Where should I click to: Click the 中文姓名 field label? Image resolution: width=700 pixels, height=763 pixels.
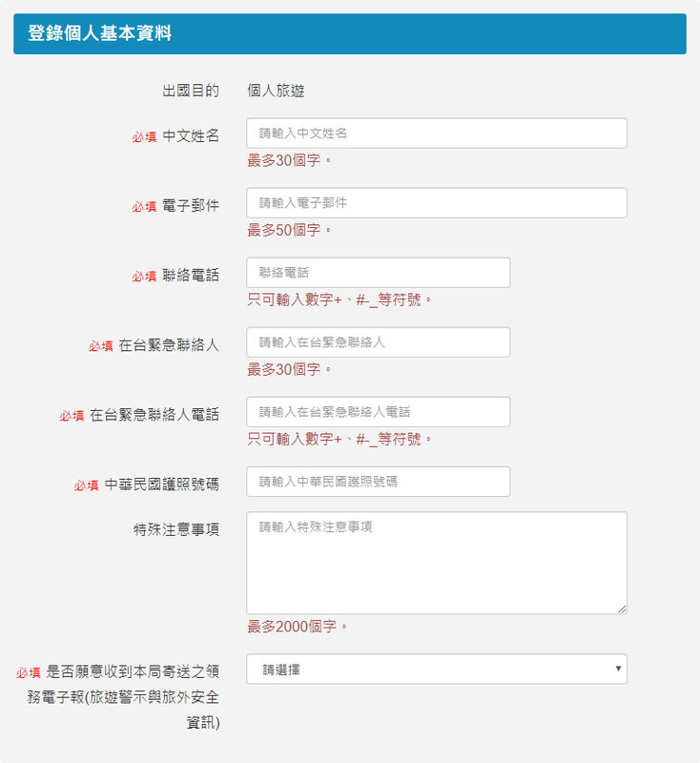click(x=190, y=135)
